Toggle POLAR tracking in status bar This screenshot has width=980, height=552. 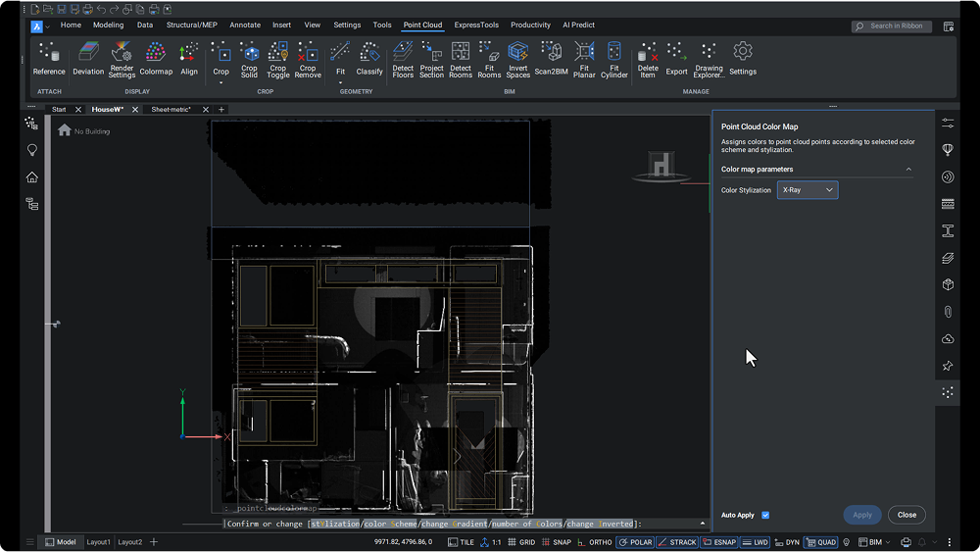click(x=635, y=542)
